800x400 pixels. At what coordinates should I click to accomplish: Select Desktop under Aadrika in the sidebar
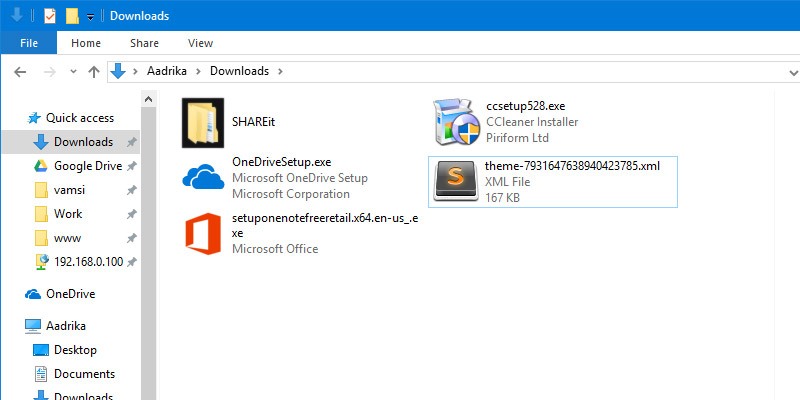75,350
